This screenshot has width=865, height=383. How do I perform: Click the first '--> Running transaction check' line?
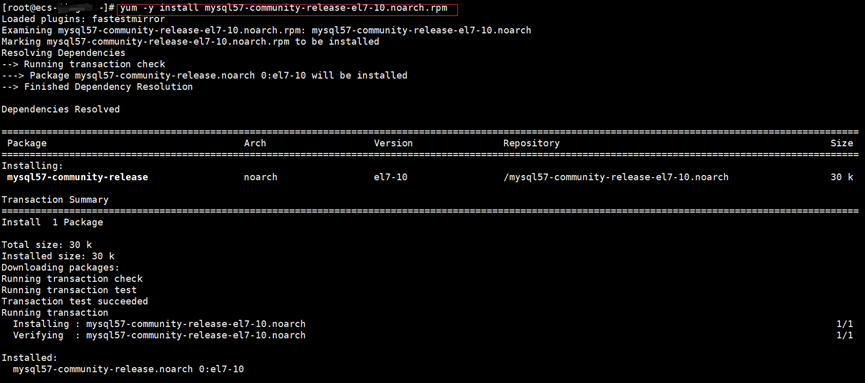(83, 64)
